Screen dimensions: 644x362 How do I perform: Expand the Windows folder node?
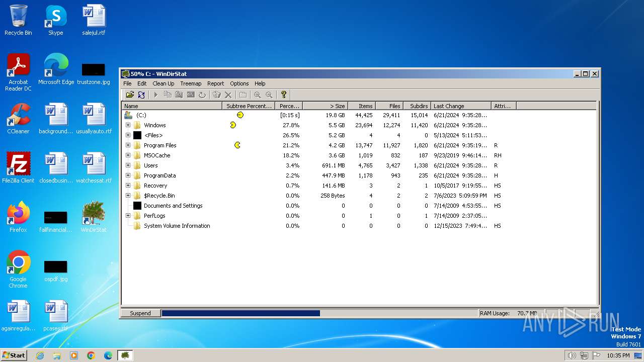click(x=128, y=125)
